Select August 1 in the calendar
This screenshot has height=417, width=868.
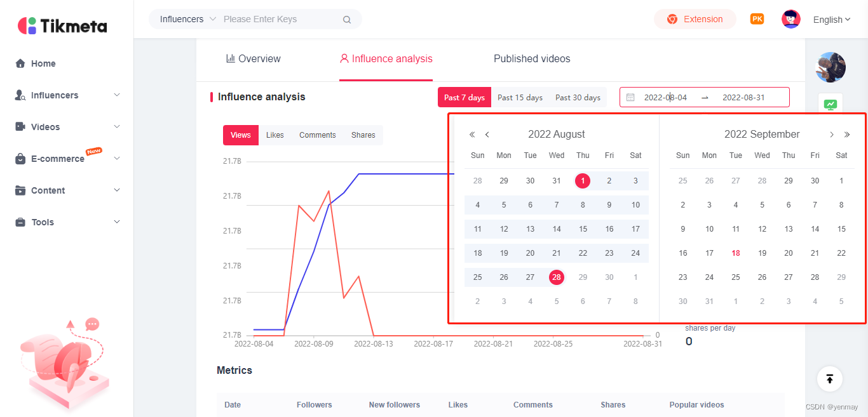[x=583, y=181]
